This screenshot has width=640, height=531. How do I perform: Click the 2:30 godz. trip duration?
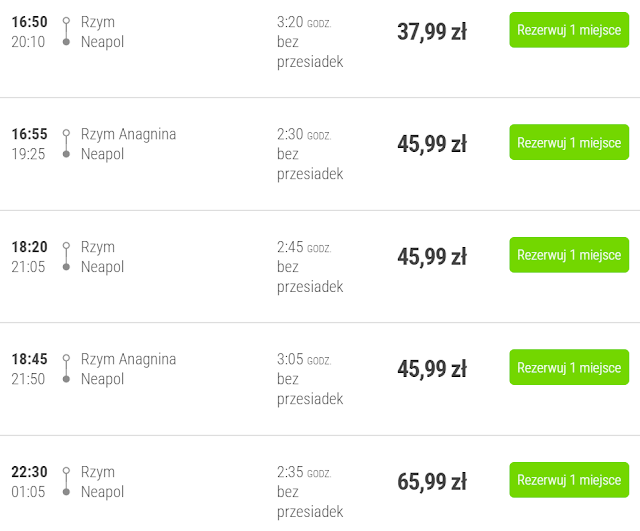(x=304, y=135)
